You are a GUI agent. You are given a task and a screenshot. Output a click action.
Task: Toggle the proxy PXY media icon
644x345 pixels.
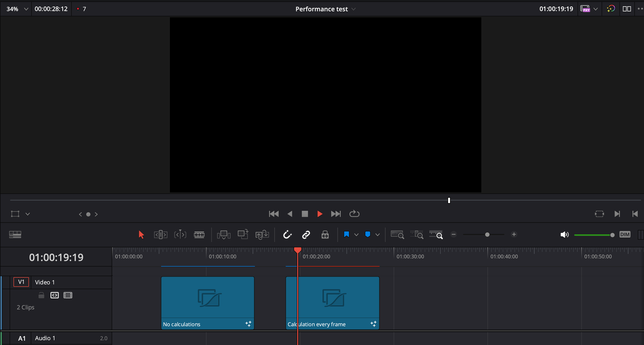[x=585, y=9]
